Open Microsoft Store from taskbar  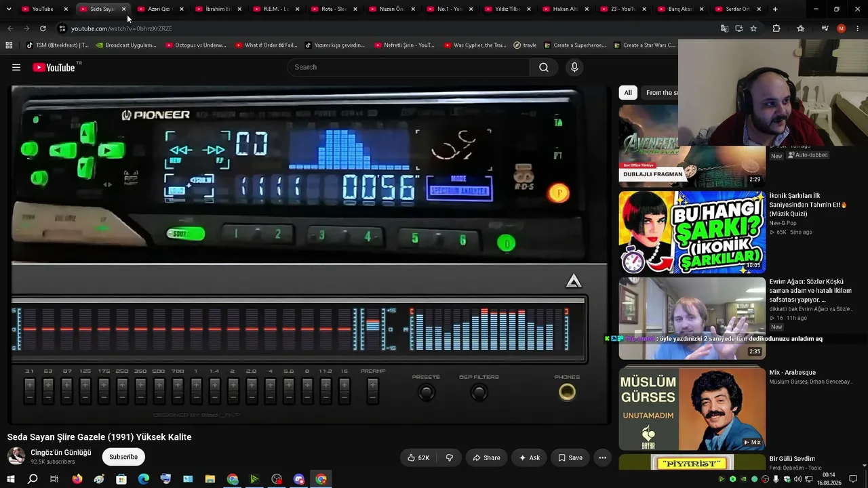point(121,479)
